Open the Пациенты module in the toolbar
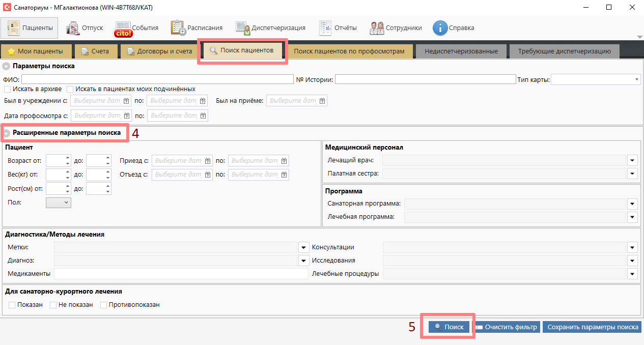Image resolution: width=644 pixels, height=345 pixels. point(30,28)
